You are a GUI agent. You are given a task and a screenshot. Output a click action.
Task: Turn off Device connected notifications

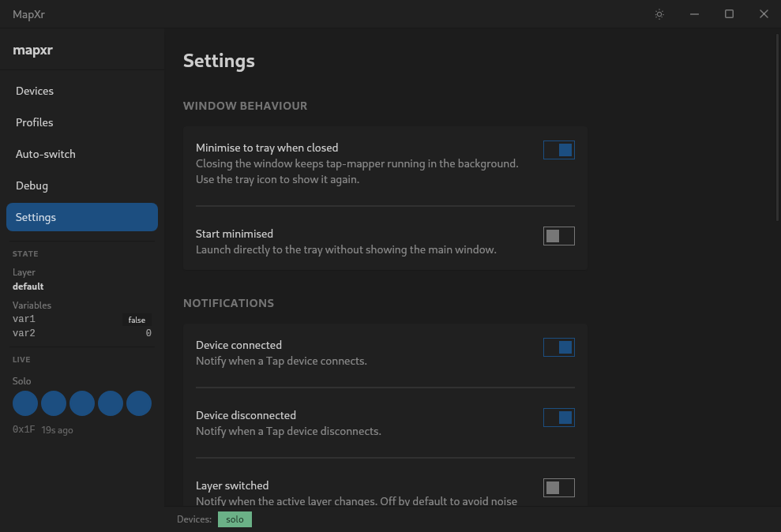pos(558,347)
